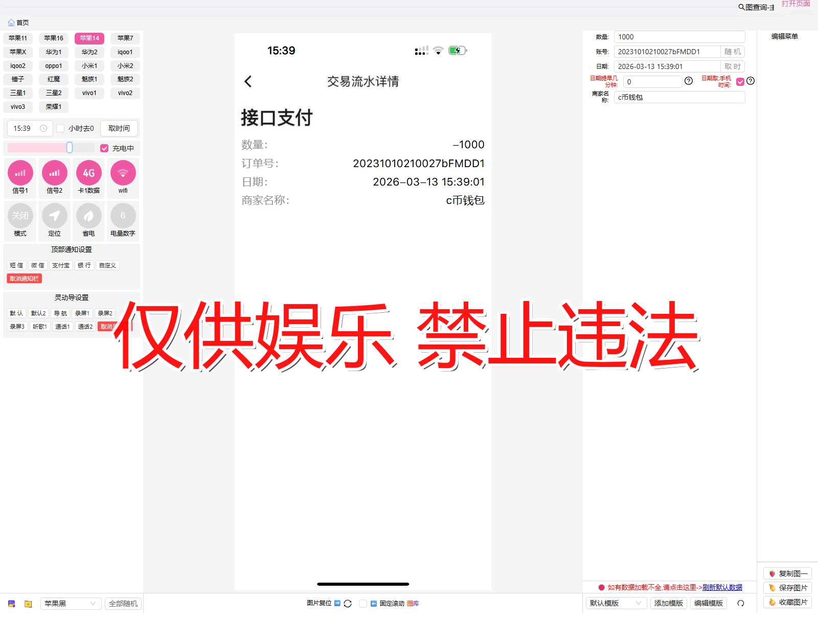Open the 默认模版 template dropdown
Image resolution: width=818 pixels, height=644 pixels.
point(616,603)
